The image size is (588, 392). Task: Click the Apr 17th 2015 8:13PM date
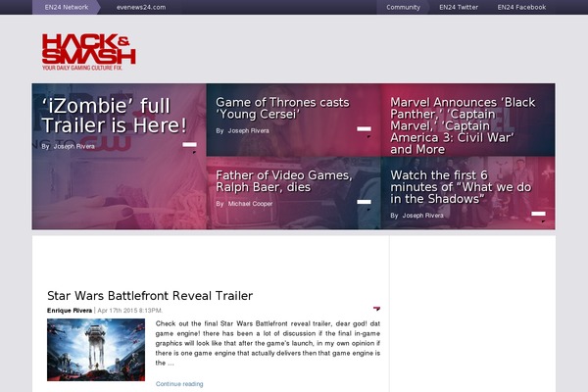(129, 311)
